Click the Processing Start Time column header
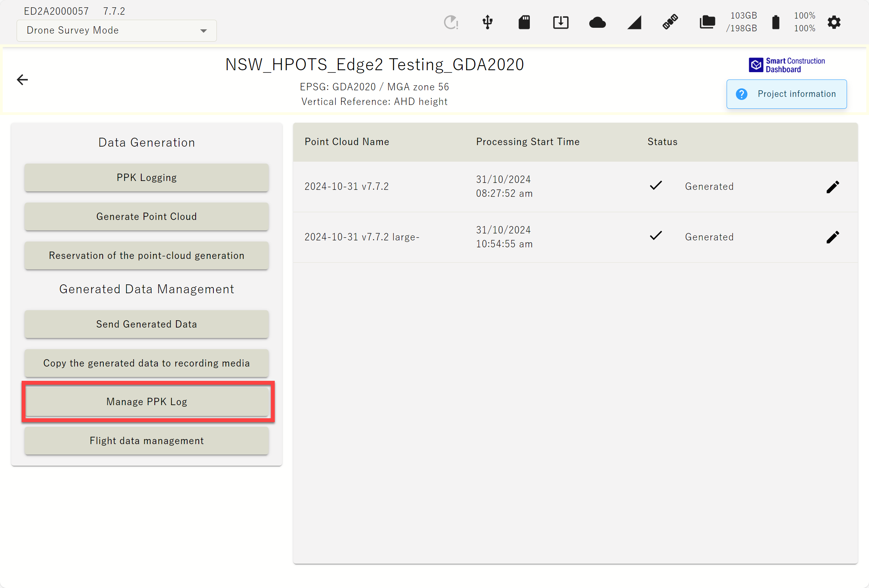This screenshot has height=588, width=869. point(527,142)
